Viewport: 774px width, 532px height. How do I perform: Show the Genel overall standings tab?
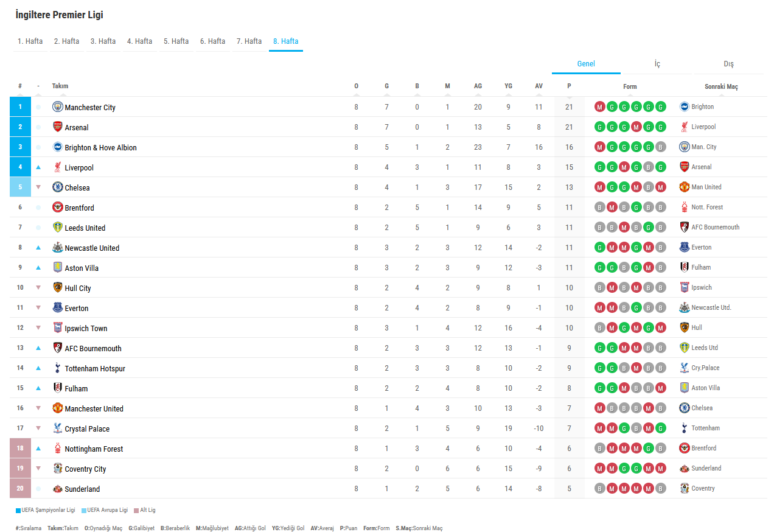click(586, 64)
